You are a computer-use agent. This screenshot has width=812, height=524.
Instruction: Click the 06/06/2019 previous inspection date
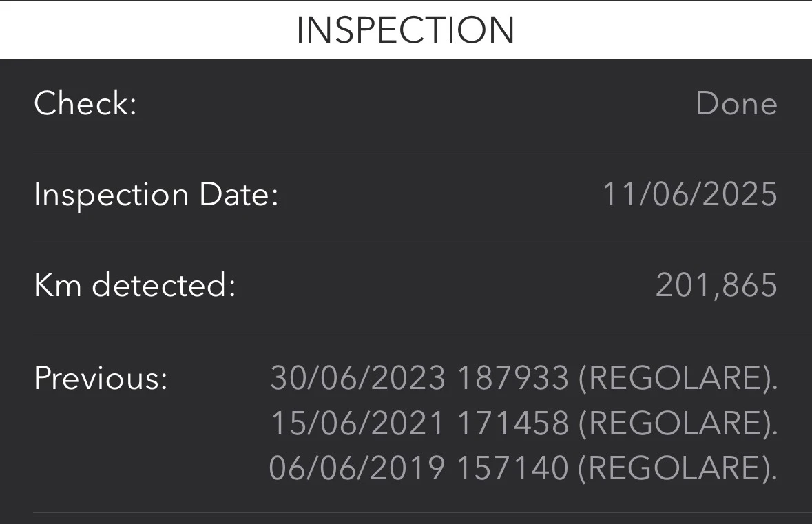tap(357, 469)
